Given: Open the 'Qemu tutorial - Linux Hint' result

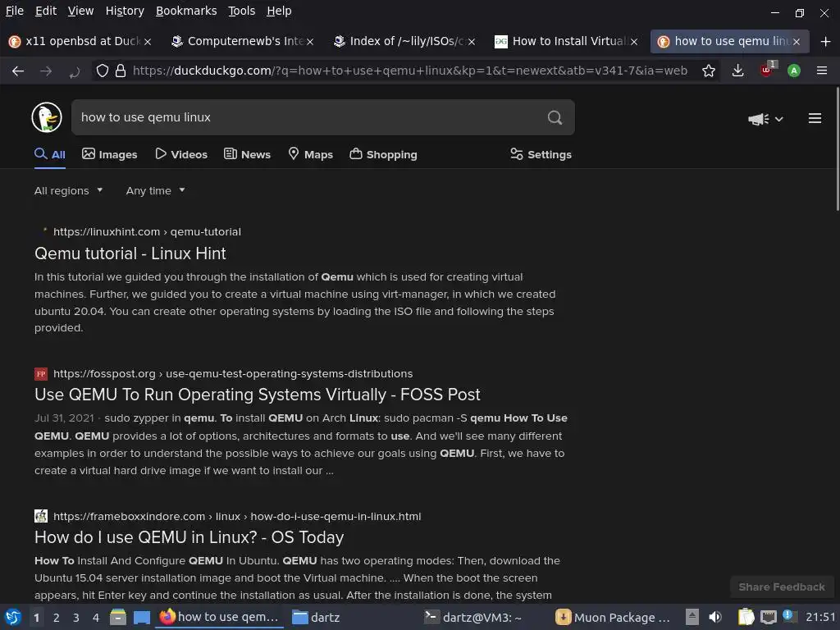Looking at the screenshot, I should pos(130,253).
